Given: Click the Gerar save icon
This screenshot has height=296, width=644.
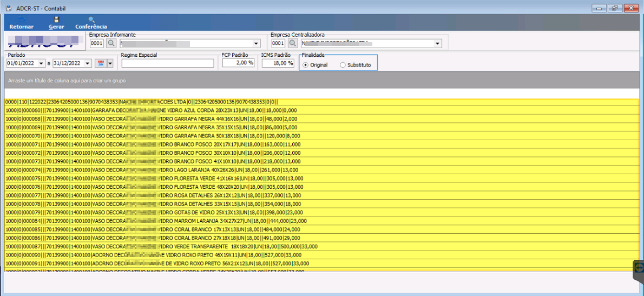Looking at the screenshot, I should 57,19.
